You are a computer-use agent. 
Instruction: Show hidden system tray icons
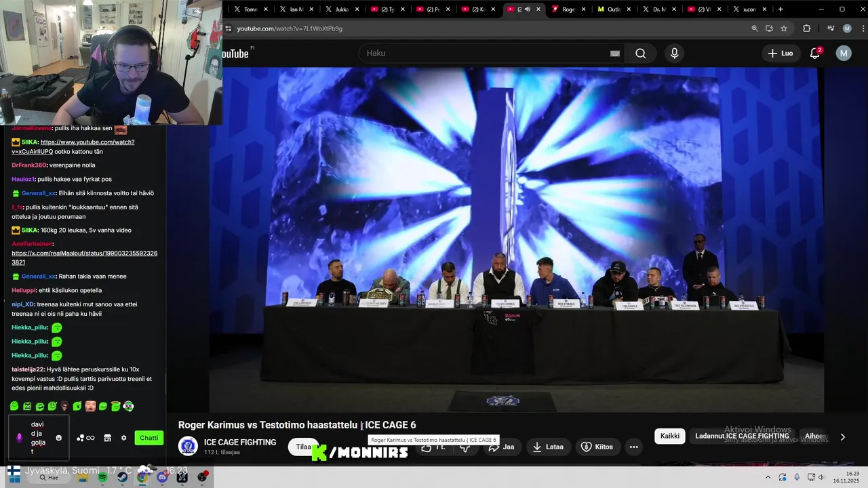[x=768, y=477]
